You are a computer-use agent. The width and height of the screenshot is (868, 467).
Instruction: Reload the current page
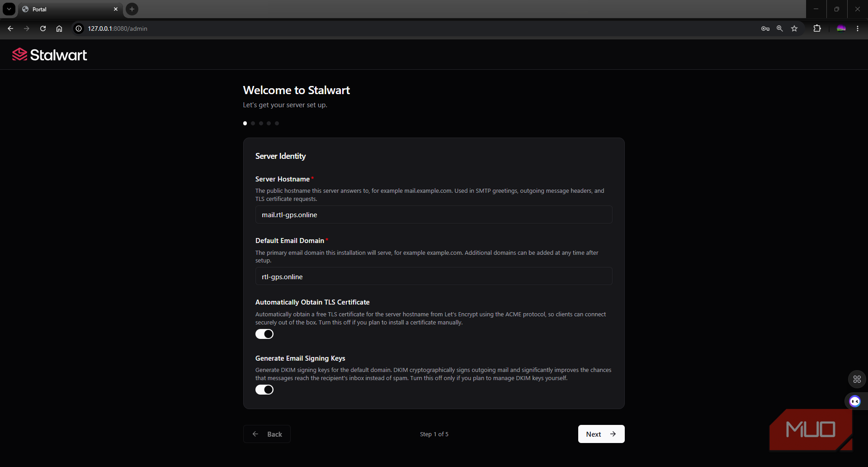click(x=43, y=29)
